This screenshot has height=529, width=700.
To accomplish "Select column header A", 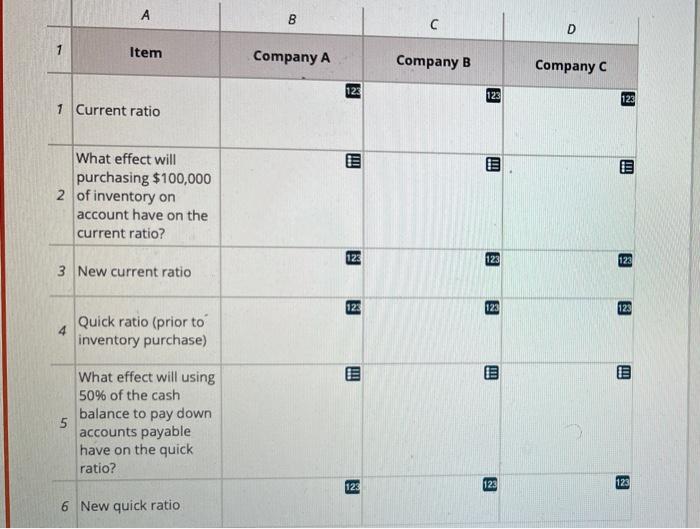I will [x=146, y=13].
